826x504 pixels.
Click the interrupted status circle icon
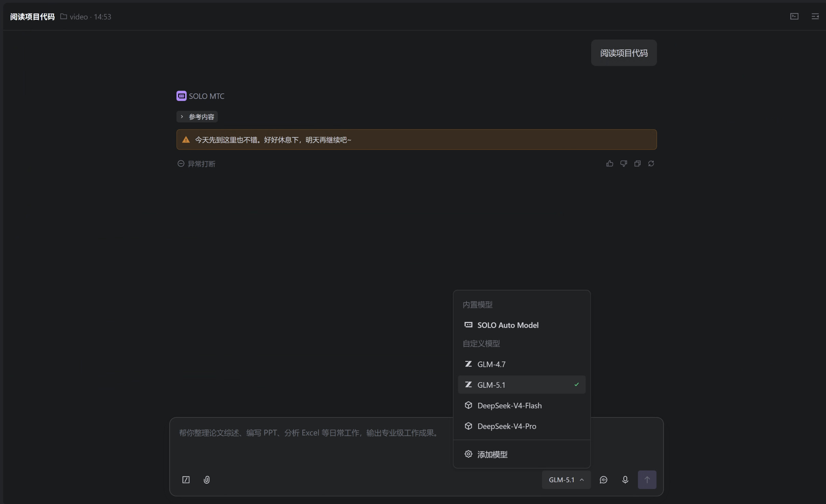[181, 164]
